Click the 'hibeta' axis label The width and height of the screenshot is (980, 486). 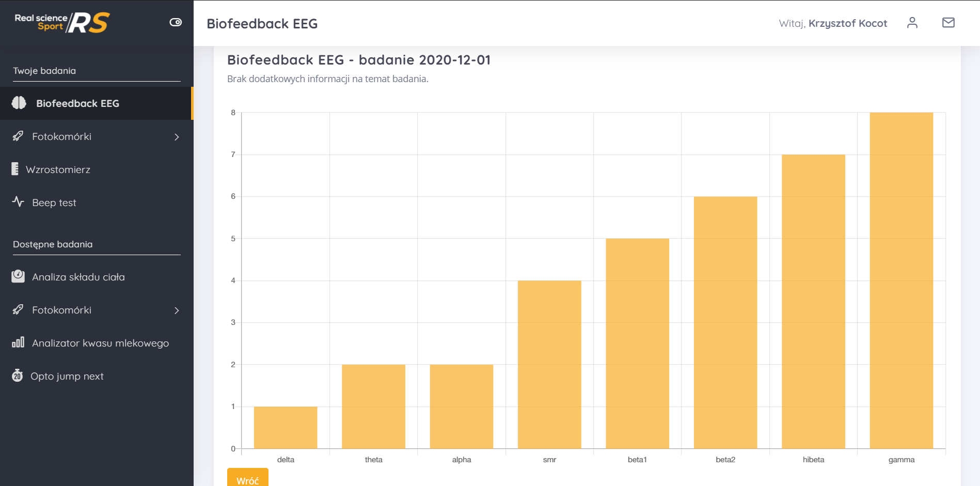[x=814, y=460]
